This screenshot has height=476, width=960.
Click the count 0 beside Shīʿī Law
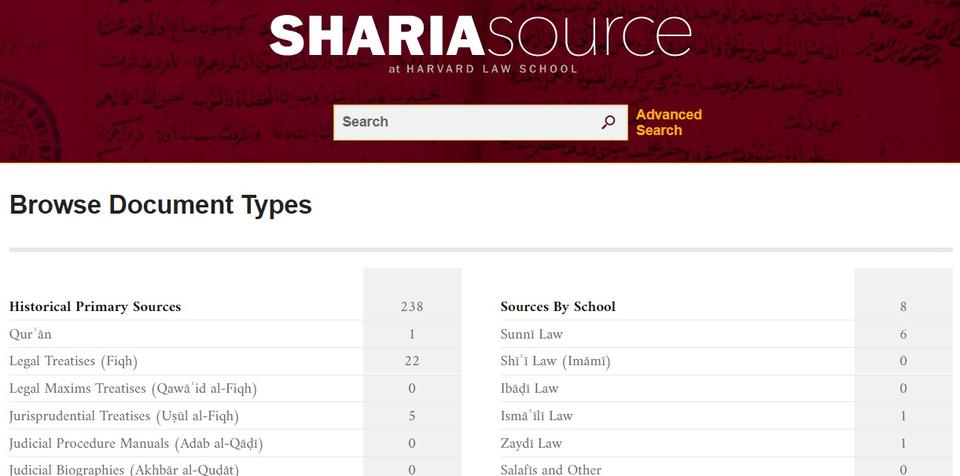point(903,361)
